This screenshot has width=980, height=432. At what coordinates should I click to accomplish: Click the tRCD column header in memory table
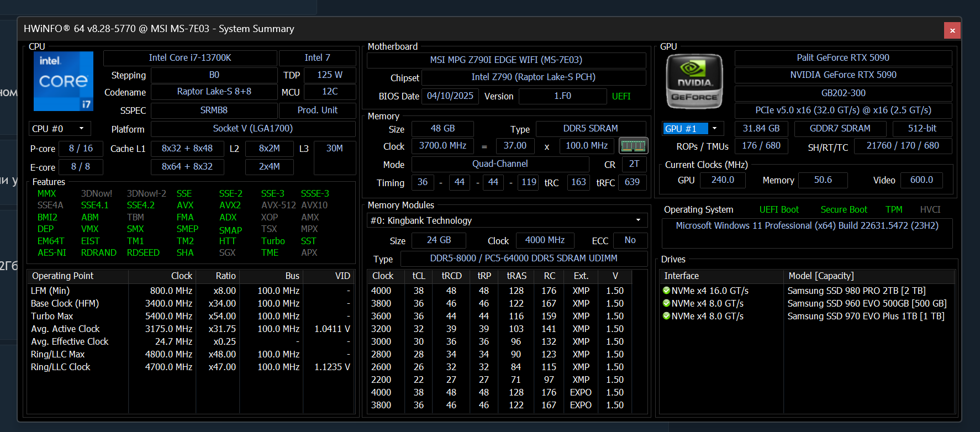[x=451, y=276]
